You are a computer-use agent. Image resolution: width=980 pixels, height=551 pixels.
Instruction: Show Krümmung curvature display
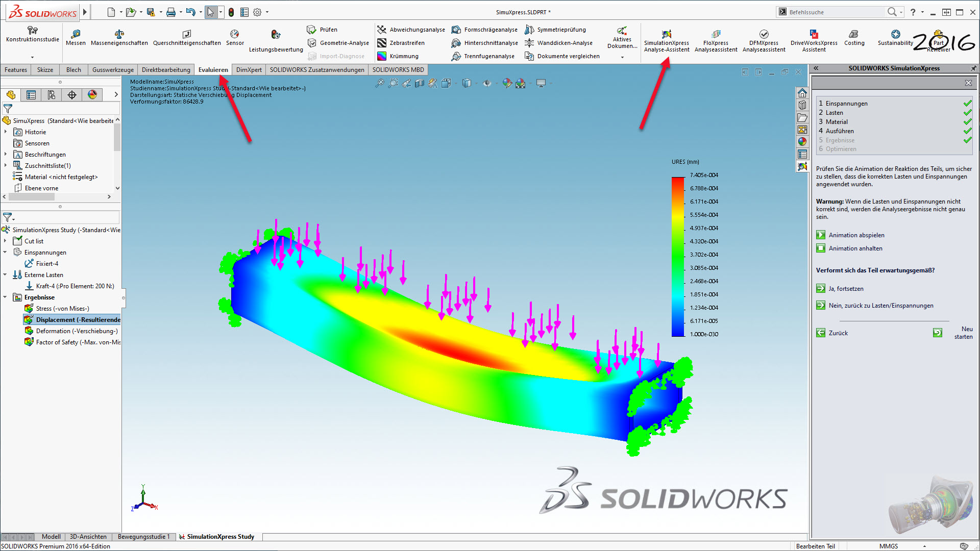[x=398, y=56]
